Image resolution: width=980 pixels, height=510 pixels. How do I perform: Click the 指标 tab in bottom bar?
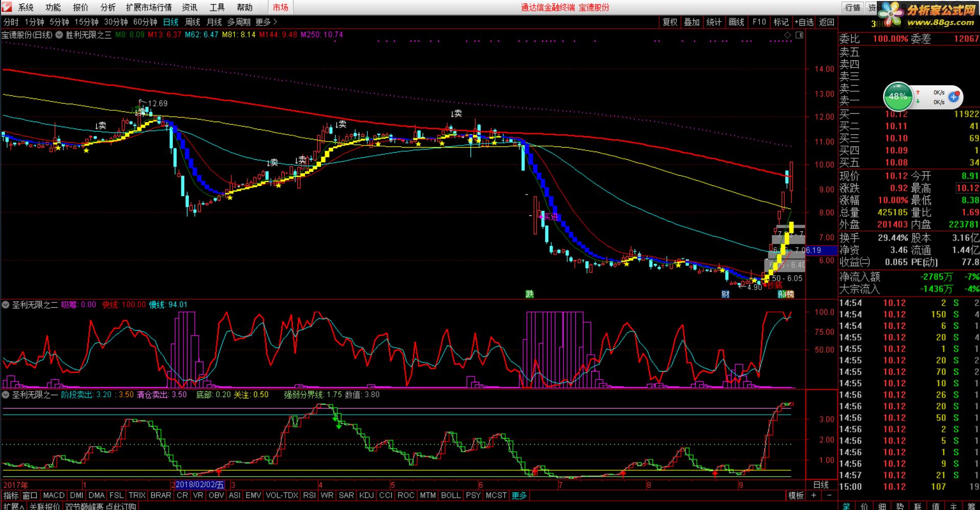pos(11,495)
